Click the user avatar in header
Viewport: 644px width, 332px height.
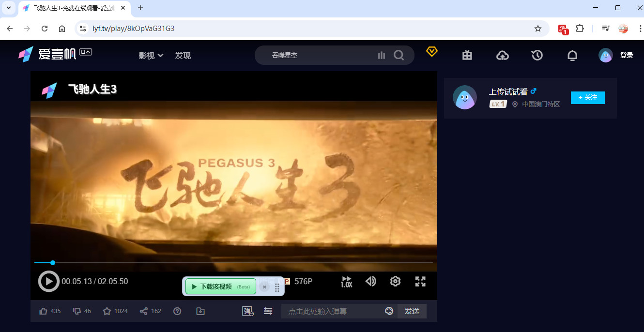[606, 55]
